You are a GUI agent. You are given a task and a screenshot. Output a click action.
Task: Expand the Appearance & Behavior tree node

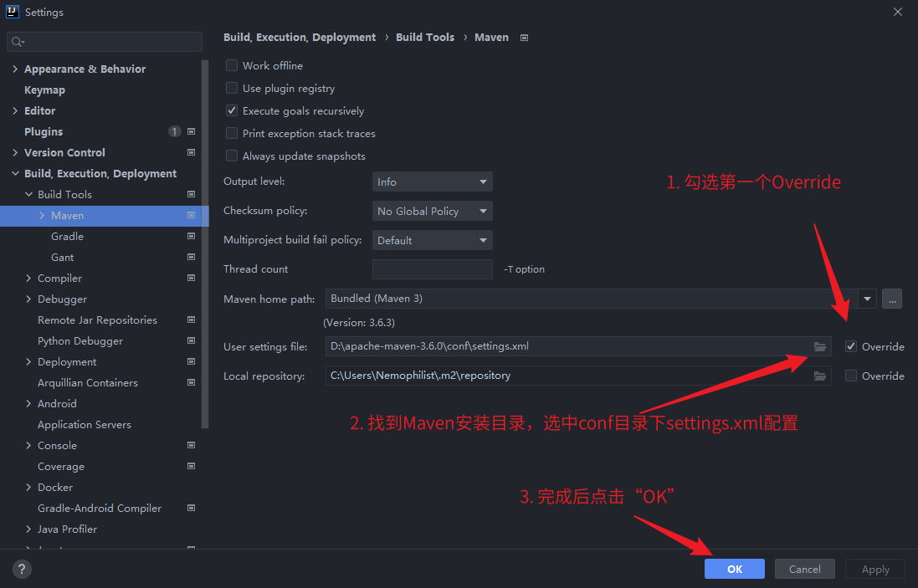pyautogui.click(x=15, y=69)
